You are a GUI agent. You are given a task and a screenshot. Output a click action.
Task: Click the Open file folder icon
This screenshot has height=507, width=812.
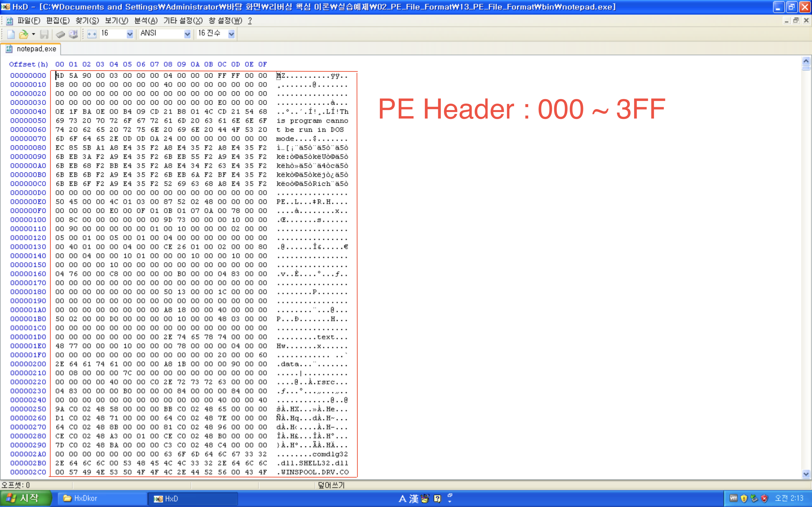pos(23,34)
